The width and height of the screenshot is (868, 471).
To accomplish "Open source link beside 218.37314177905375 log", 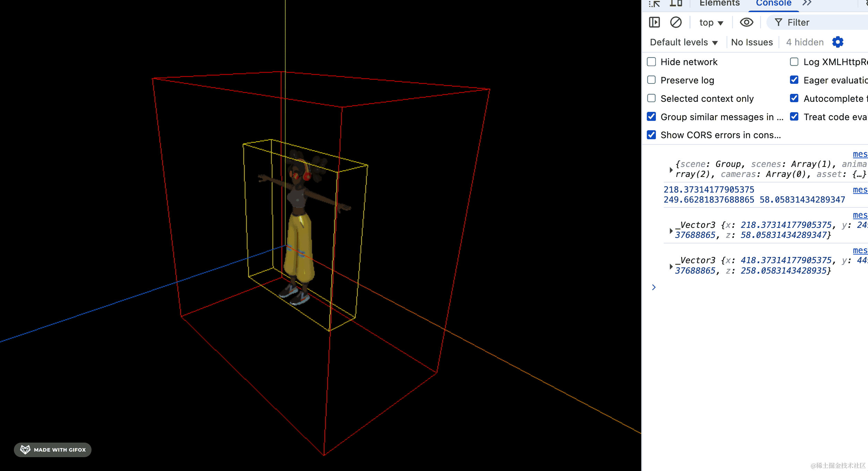I will [860, 190].
